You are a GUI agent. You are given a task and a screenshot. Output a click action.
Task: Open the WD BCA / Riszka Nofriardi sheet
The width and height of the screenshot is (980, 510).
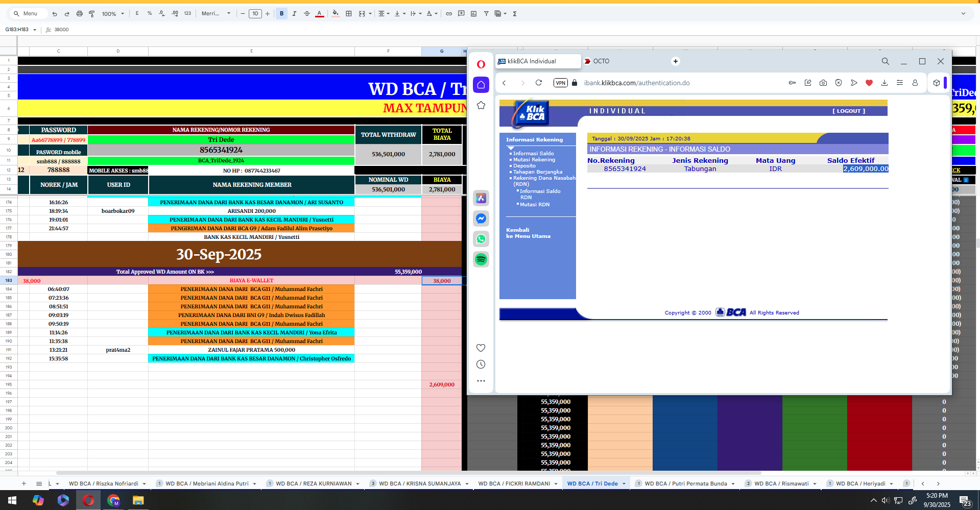point(104,483)
